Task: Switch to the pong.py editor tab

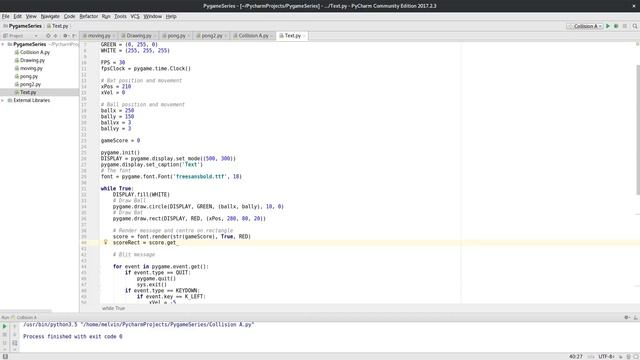Action: (x=176, y=36)
